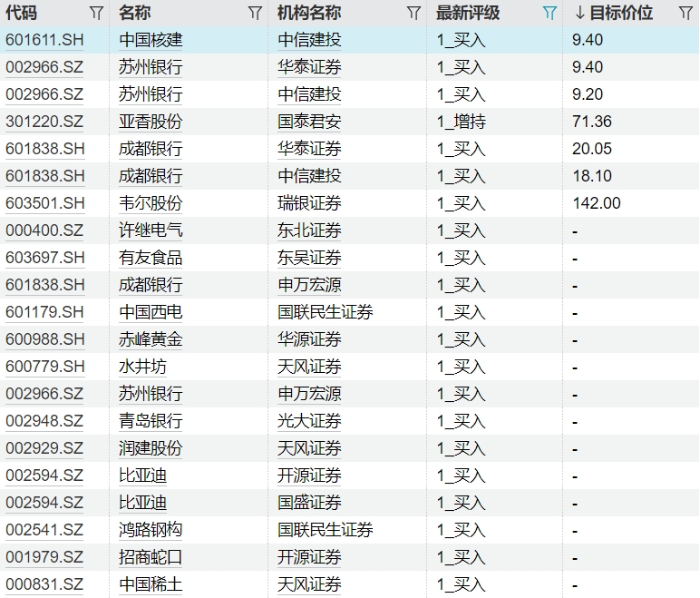
Task: Click the 最新评级 column header label
Action: (x=467, y=13)
